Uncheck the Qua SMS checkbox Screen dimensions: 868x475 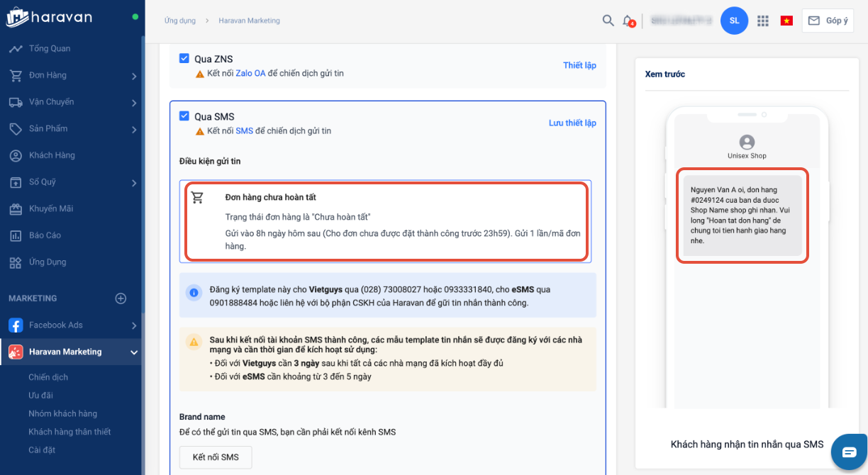pos(184,116)
